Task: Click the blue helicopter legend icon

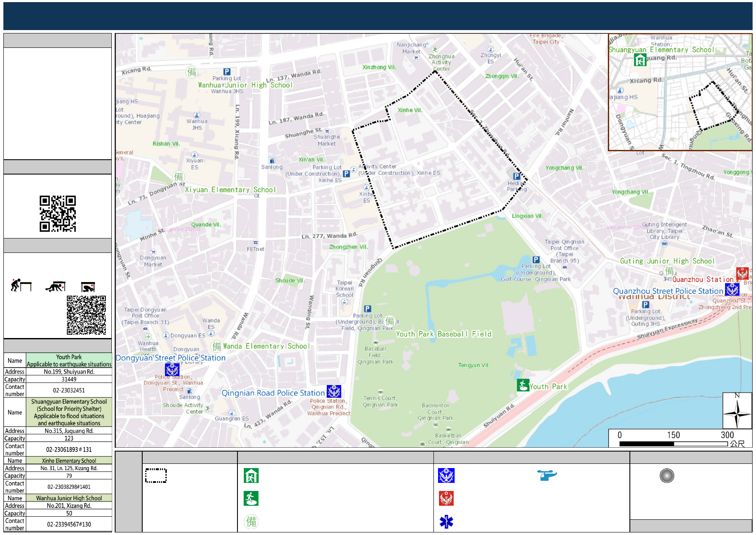Action: point(547,475)
